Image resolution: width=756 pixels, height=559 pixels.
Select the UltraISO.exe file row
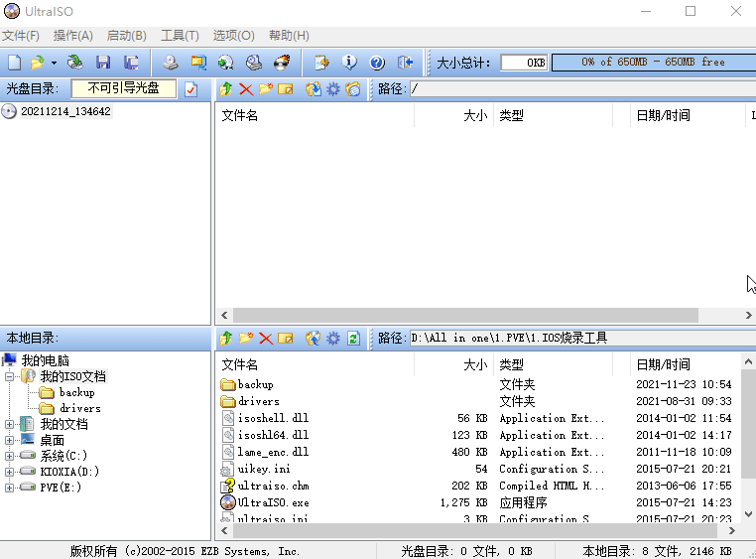pyautogui.click(x=476, y=502)
